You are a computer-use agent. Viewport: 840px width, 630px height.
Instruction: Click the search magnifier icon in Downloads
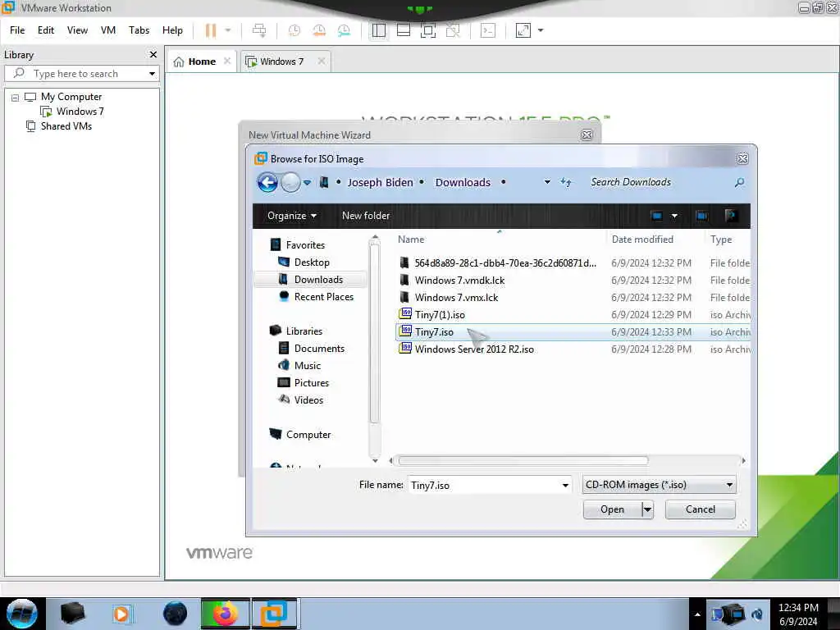tap(739, 183)
